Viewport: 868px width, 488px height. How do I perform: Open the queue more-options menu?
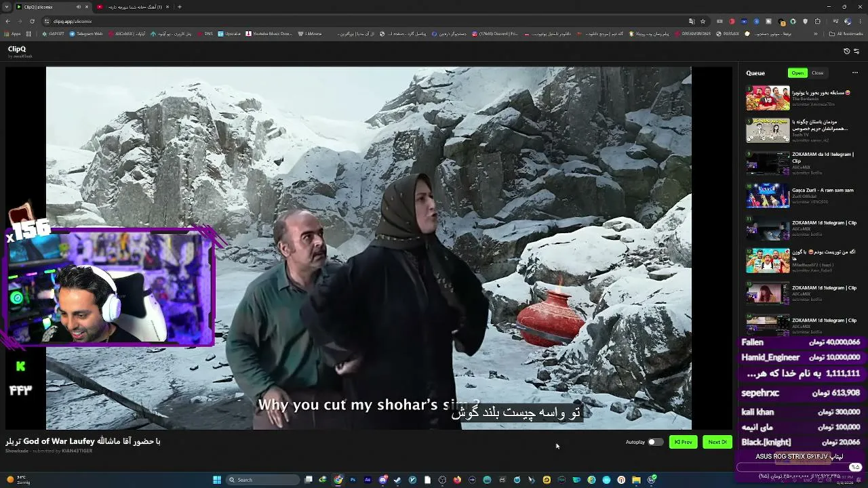coord(855,73)
